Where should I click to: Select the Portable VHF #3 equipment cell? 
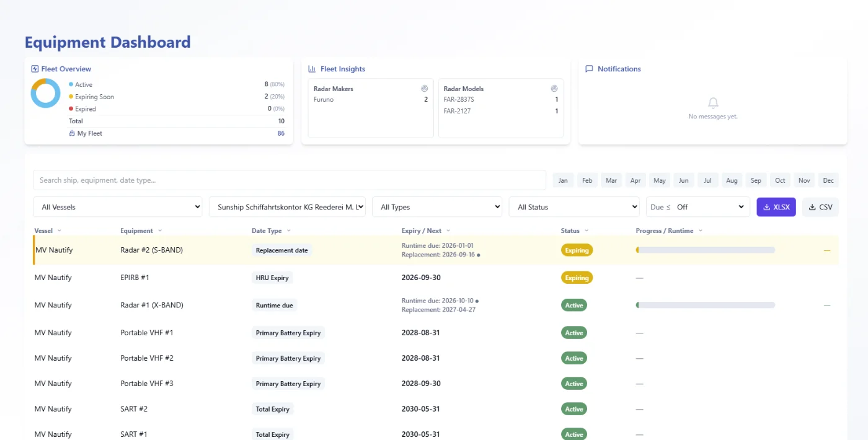click(147, 384)
